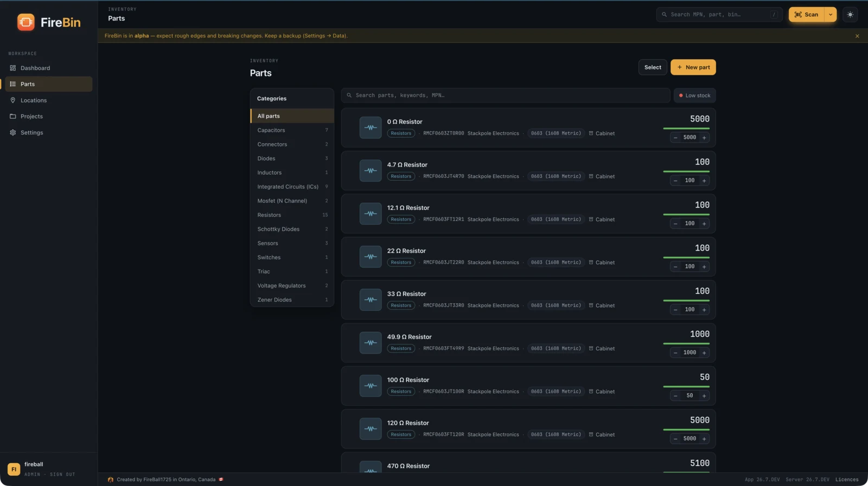The width and height of the screenshot is (868, 486).
Task: Filter by Integrated Circuits (ICs) category
Action: click(292, 187)
